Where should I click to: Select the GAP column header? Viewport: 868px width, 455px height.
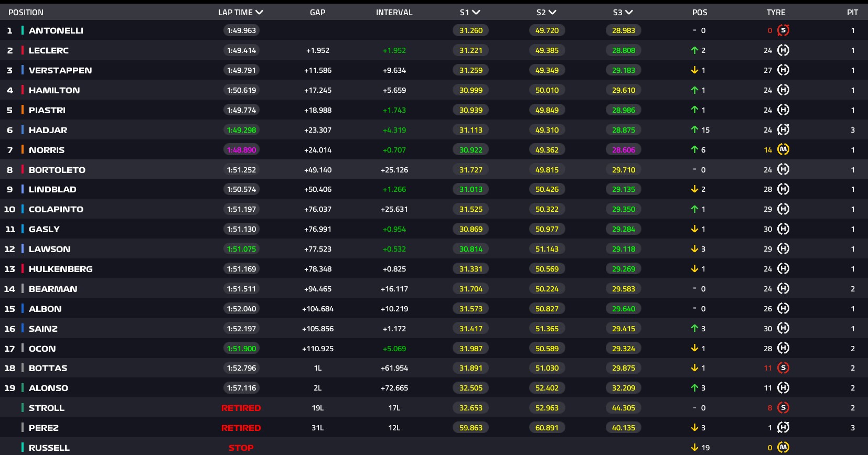click(318, 12)
